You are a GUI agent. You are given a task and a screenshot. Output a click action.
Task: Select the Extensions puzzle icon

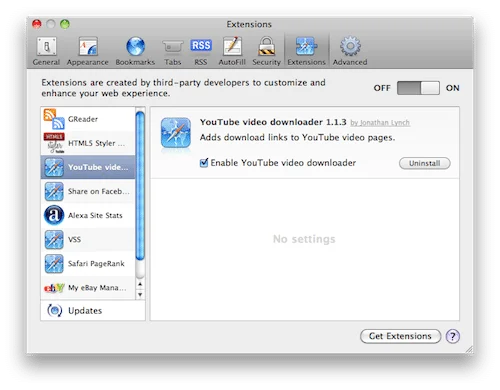pyautogui.click(x=306, y=46)
